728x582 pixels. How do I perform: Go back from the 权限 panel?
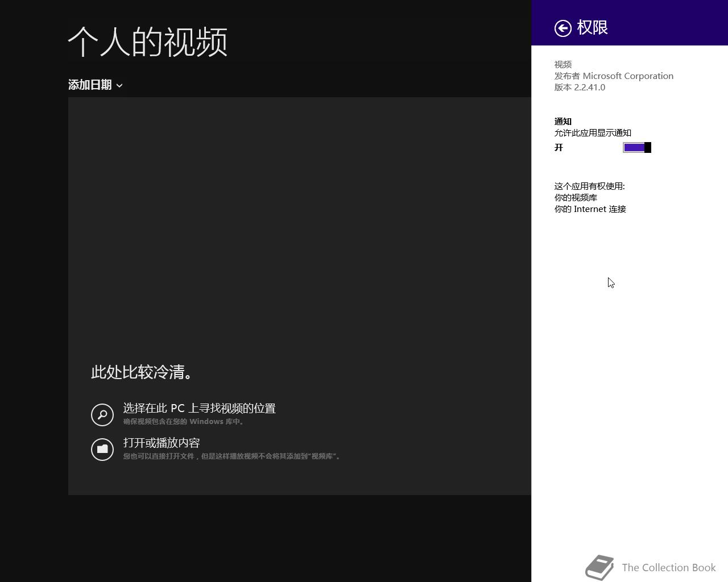pos(563,28)
